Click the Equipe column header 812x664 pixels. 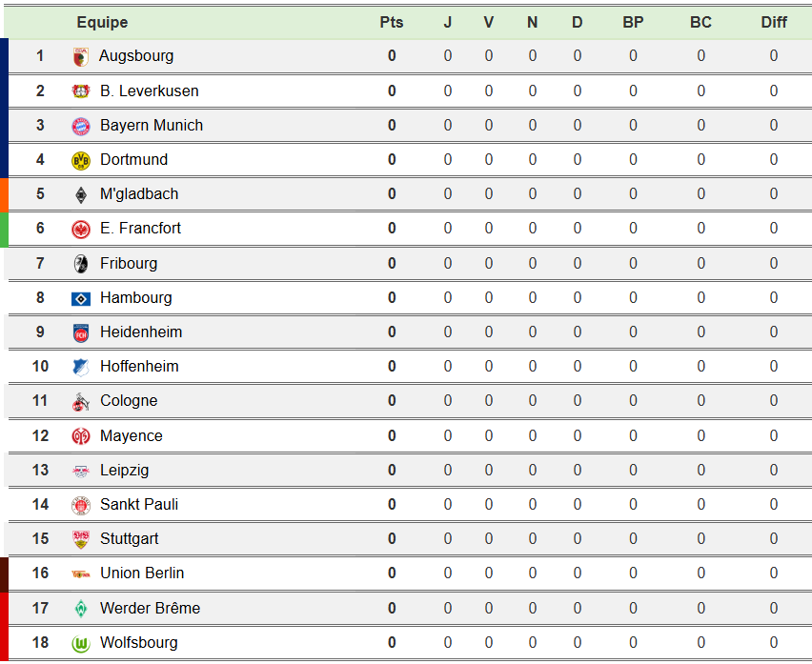(x=102, y=22)
